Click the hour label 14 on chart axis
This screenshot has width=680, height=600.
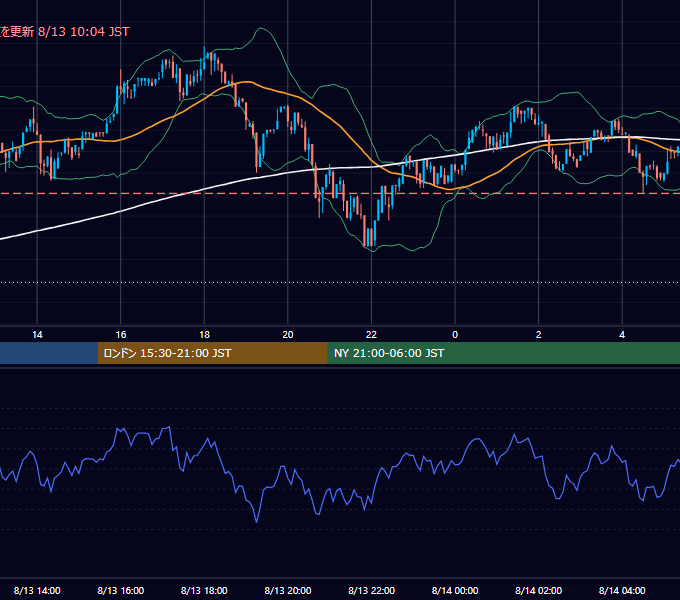pos(37,335)
